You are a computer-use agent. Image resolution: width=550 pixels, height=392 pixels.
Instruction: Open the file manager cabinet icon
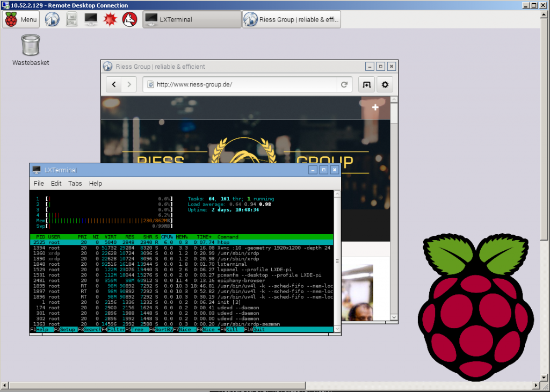[x=71, y=19]
